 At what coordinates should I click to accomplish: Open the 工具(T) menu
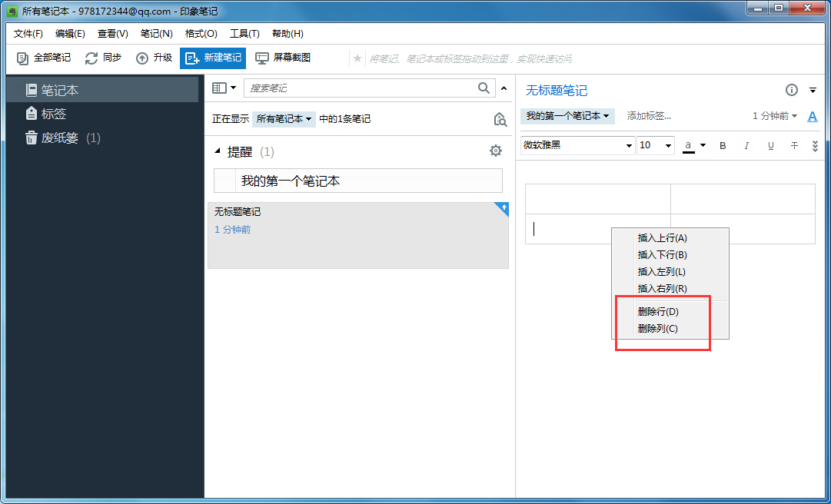click(245, 33)
